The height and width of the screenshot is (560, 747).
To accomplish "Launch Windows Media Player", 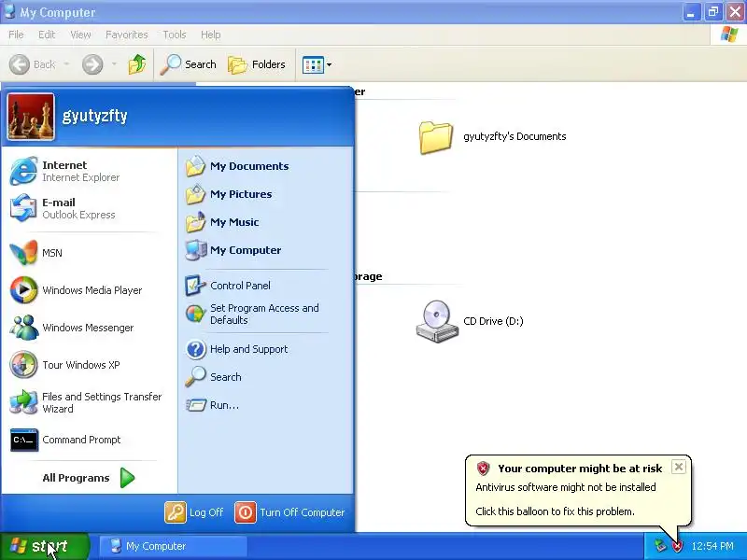I will click(89, 290).
